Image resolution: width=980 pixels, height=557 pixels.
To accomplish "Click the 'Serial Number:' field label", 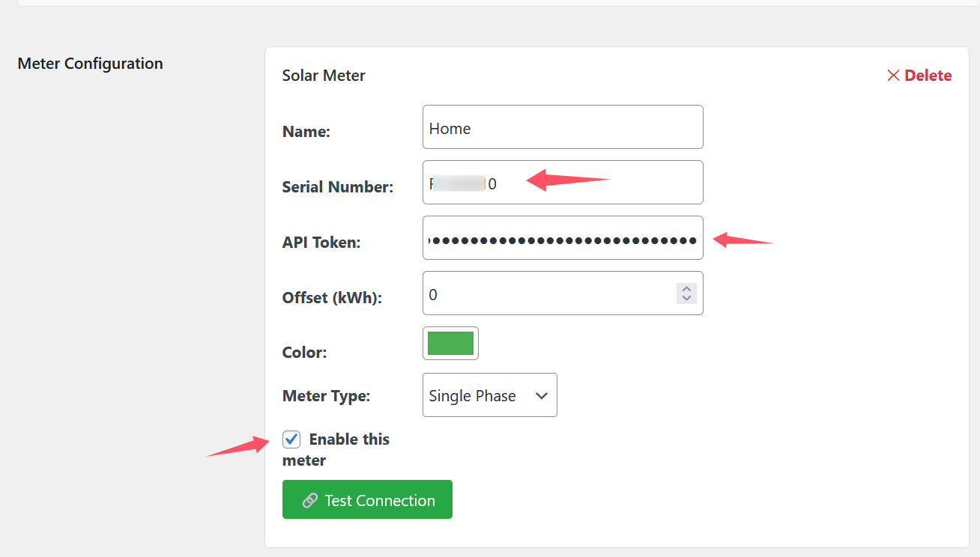I will 337,187.
